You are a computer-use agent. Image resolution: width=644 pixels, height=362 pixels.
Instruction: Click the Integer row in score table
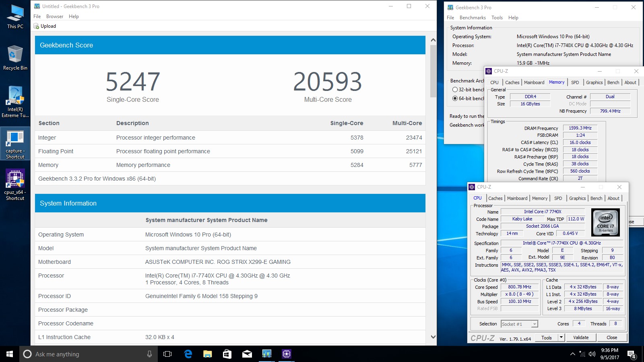click(230, 138)
